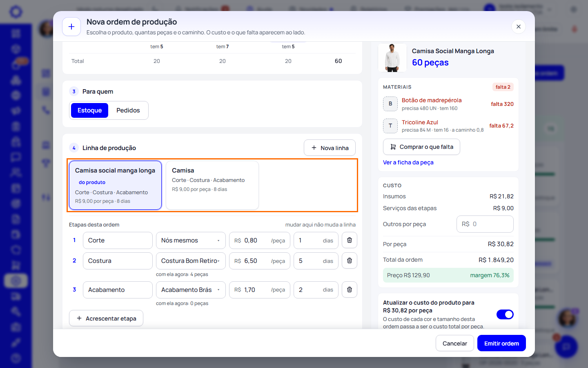The image size is (588, 368).
Task: Edit Costura price per piece 6,50 field
Action: (x=260, y=261)
